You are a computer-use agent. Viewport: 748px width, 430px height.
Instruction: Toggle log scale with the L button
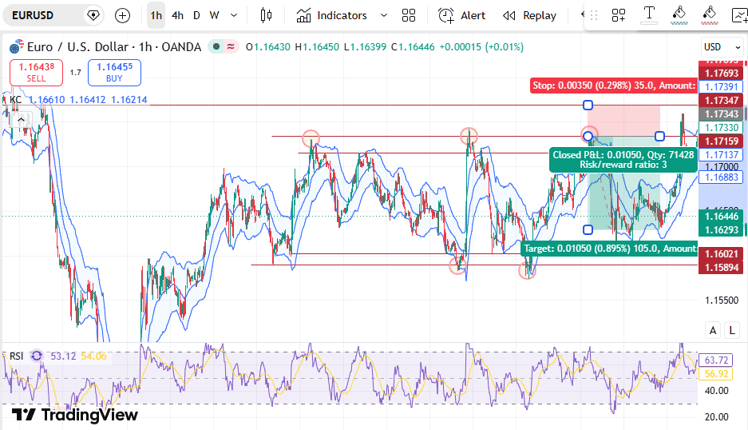click(x=732, y=330)
